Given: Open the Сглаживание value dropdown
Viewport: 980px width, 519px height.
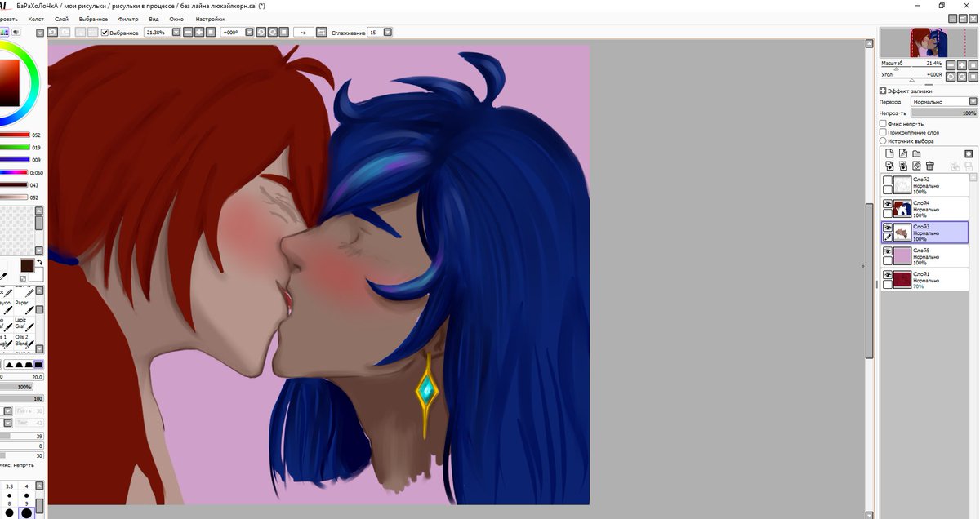Looking at the screenshot, I should coord(387,33).
